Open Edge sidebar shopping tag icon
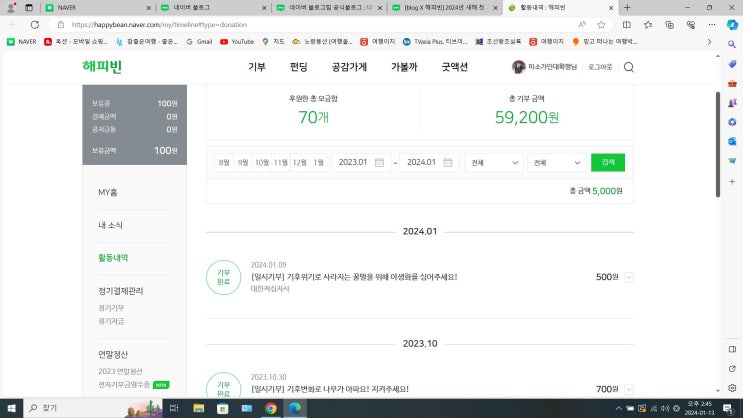 [x=732, y=64]
